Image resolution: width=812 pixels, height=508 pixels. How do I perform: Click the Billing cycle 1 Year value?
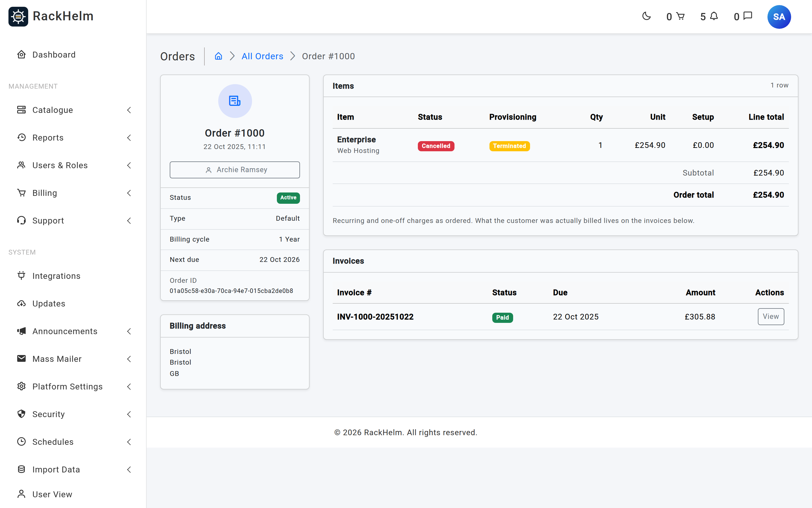(289, 239)
